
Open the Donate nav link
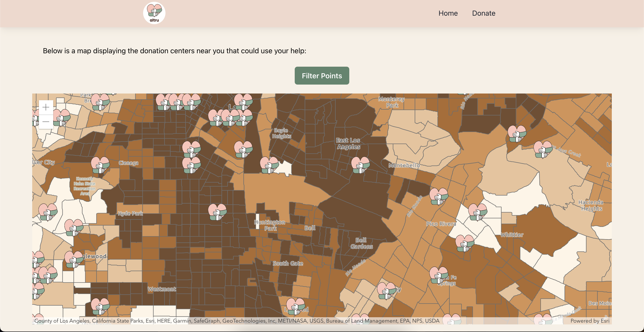483,13
